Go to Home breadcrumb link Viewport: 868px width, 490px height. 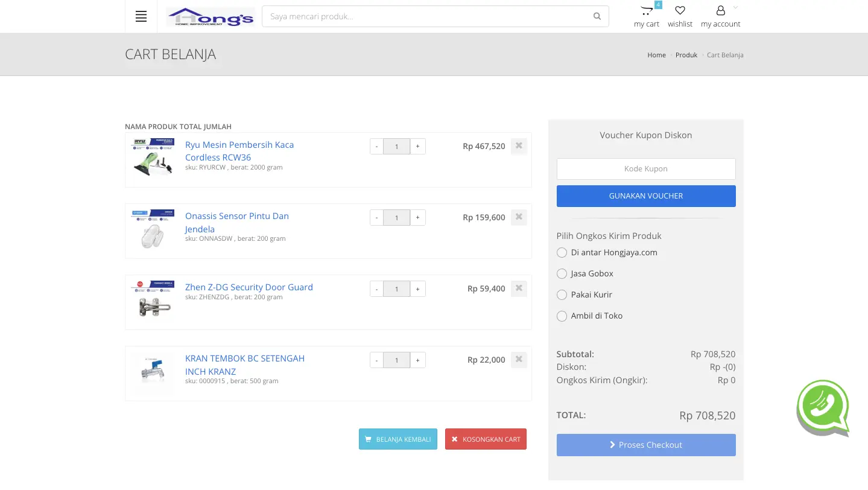656,55
